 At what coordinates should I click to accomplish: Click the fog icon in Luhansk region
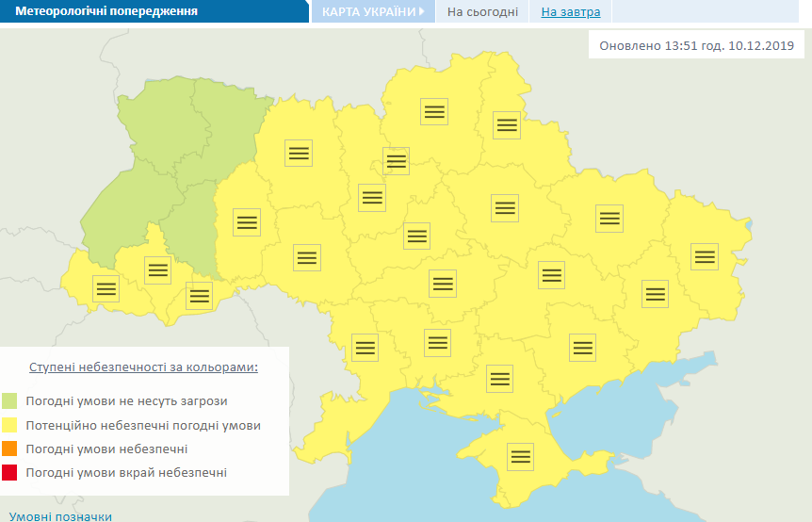pos(705,256)
